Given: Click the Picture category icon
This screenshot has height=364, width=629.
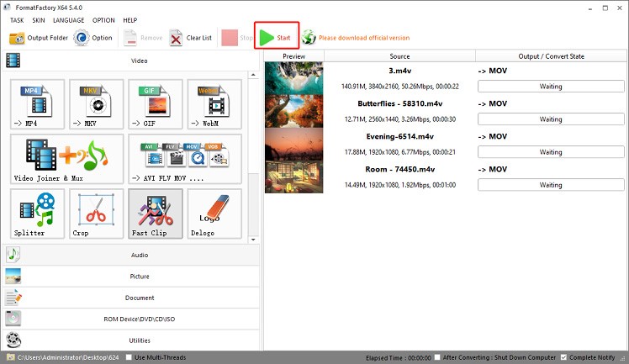Looking at the screenshot, I should coord(13,277).
